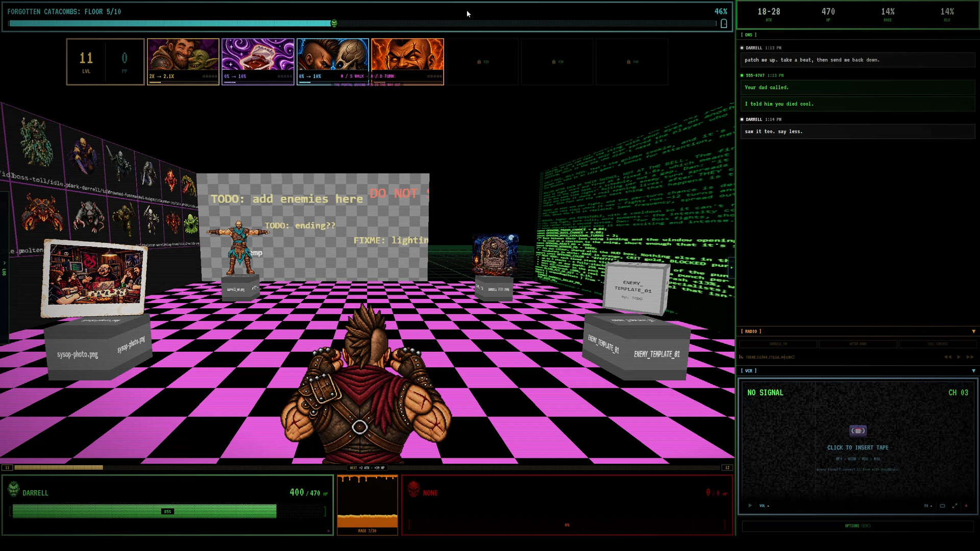This screenshot has height=551, width=980.
Task: Open the VCR VOL volume popup
Action: [764, 506]
